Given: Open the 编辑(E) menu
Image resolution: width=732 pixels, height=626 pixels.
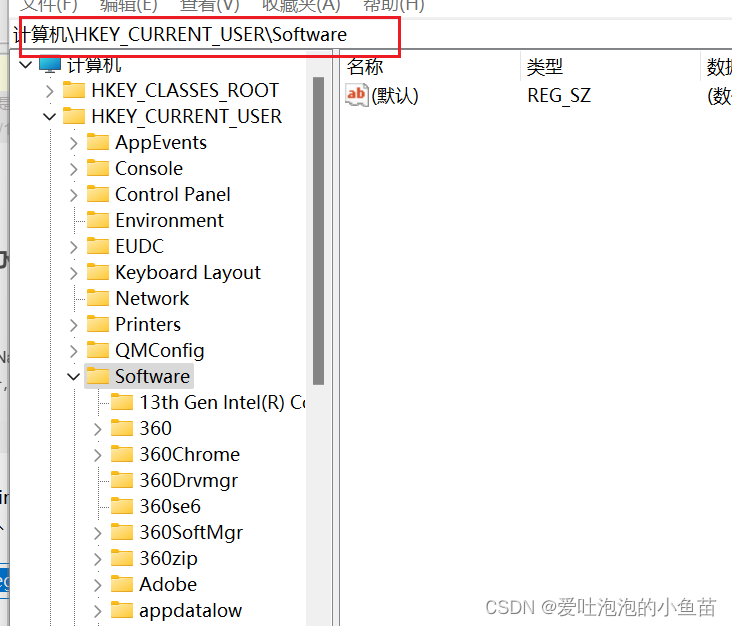Looking at the screenshot, I should 129,6.
